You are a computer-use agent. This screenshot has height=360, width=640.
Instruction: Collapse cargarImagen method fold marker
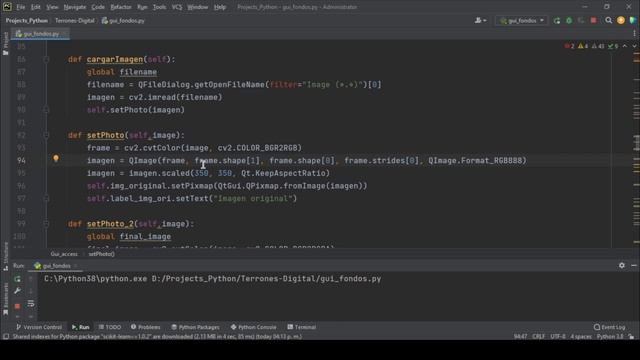pos(46,60)
